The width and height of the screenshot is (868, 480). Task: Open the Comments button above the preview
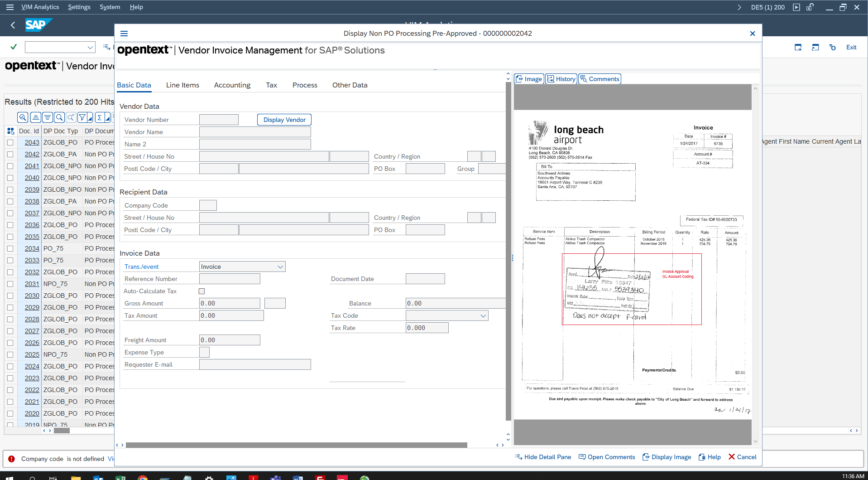coord(599,79)
